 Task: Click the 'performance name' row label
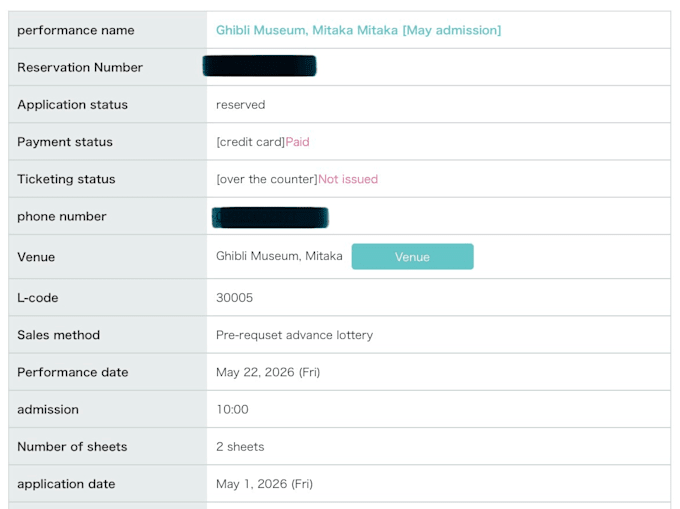click(x=76, y=31)
